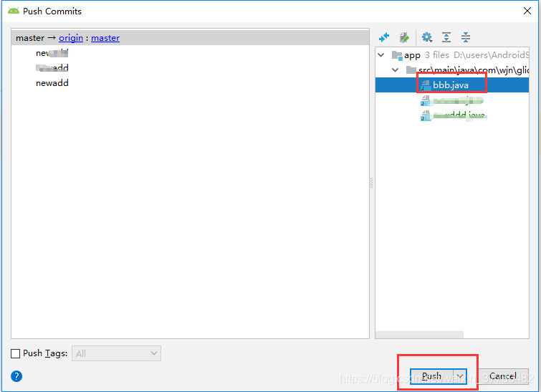The height and width of the screenshot is (392, 541).
Task: Click the Show Diff arrows icon
Action: pyautogui.click(x=384, y=37)
